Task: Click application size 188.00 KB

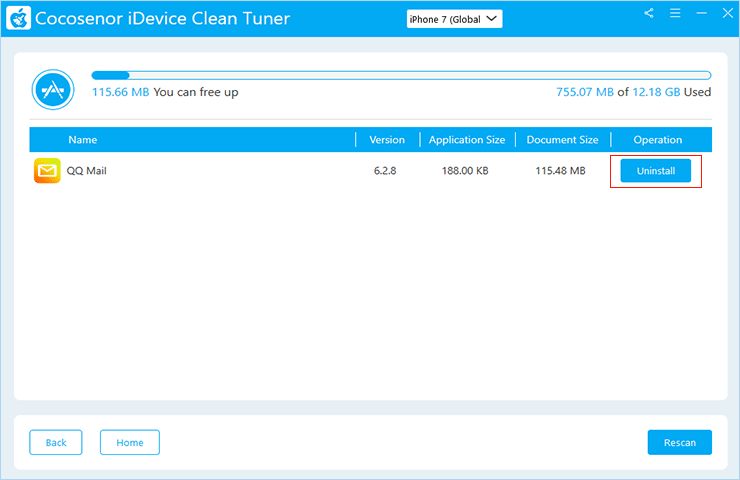Action: [x=465, y=171]
